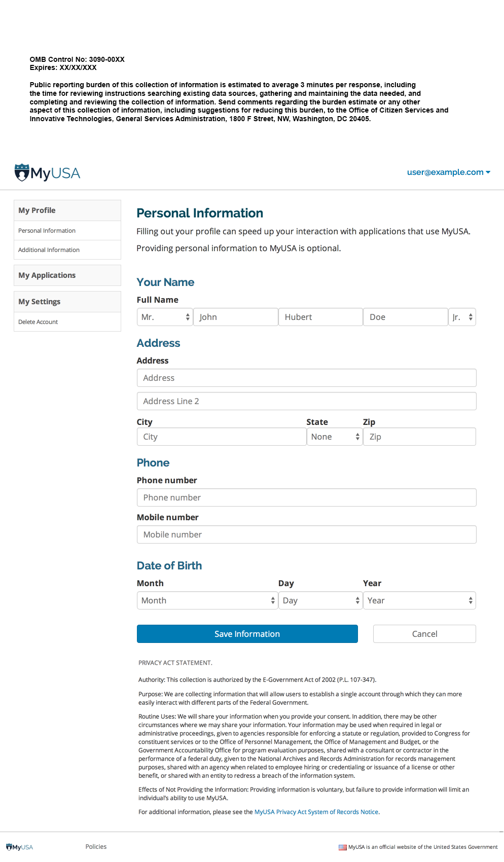Open the user@example.com account menu
This screenshot has height=862, width=504.
click(448, 172)
